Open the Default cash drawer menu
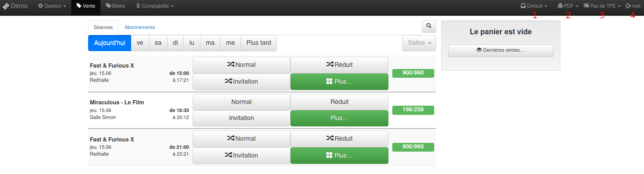 click(x=534, y=6)
